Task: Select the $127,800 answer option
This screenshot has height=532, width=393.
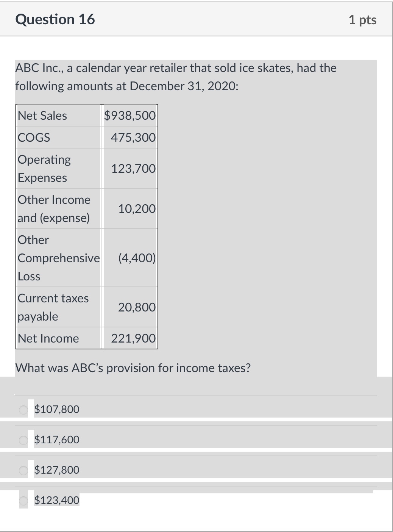Action: 57,470
